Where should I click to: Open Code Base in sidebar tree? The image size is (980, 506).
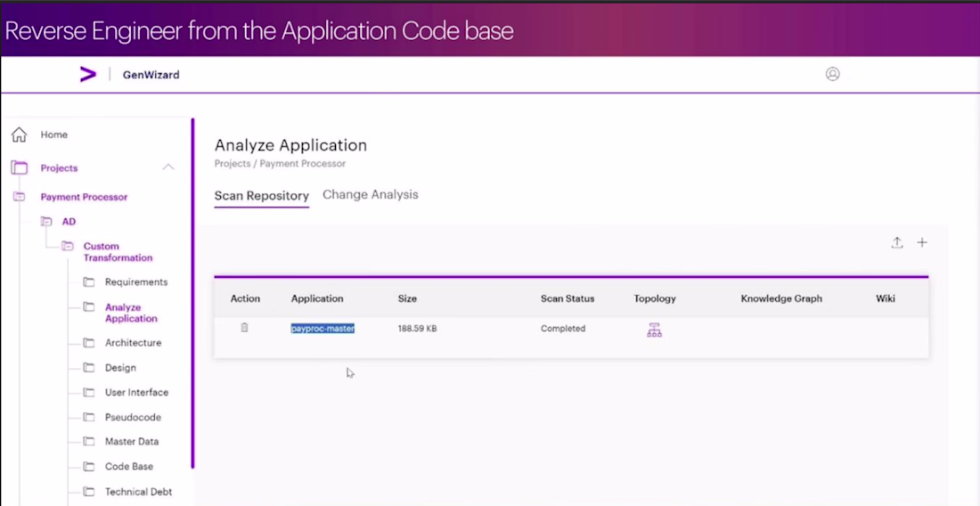(129, 466)
